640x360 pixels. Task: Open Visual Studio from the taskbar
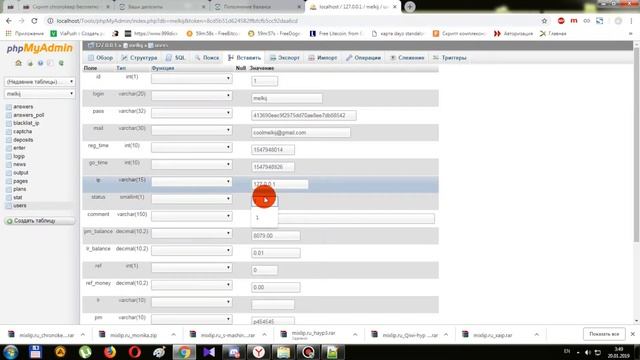coord(209,352)
